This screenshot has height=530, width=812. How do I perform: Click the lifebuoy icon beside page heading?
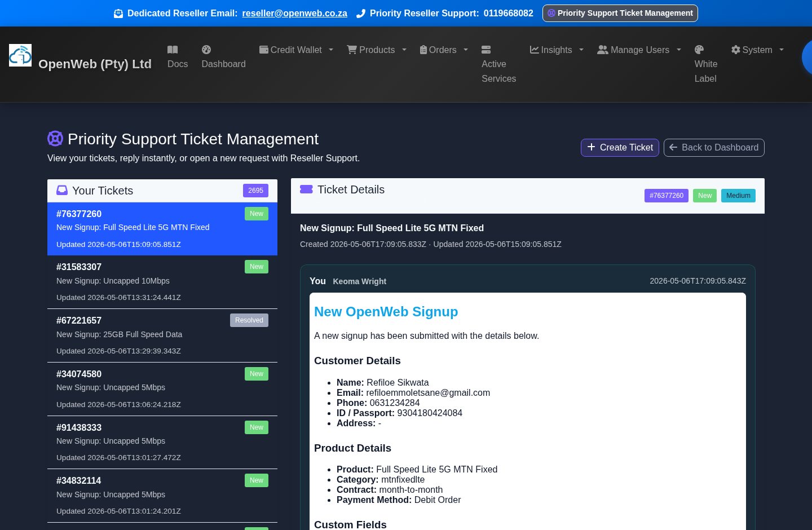[x=55, y=138]
